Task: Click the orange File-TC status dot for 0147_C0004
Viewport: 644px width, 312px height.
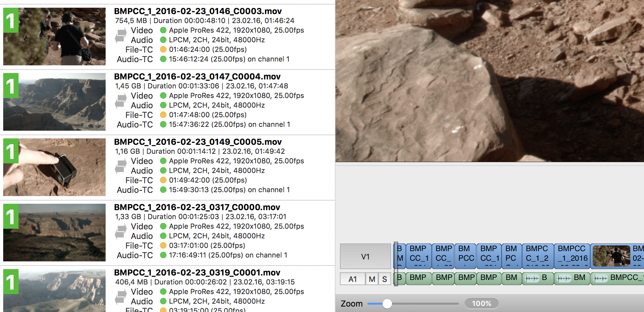Action: (x=163, y=115)
